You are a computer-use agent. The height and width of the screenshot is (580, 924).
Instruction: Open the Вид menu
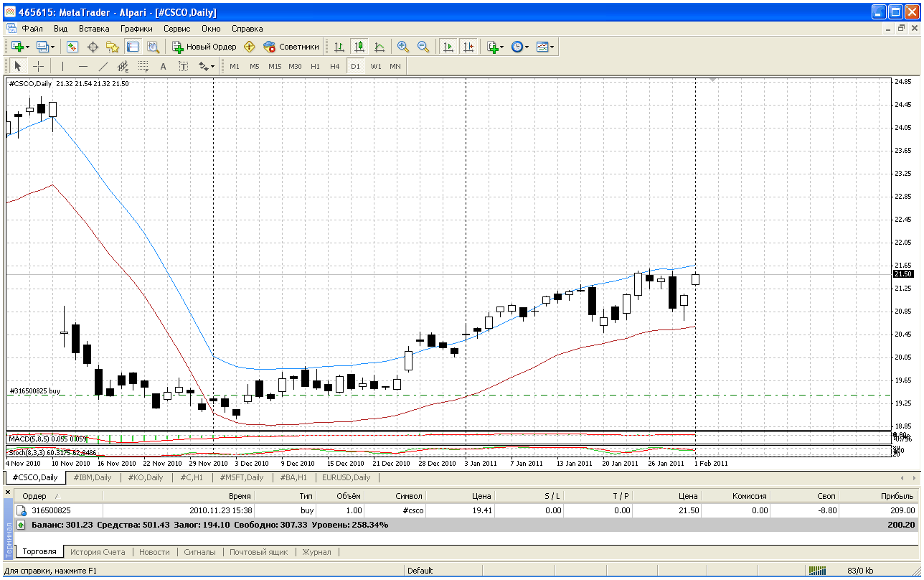[x=60, y=29]
